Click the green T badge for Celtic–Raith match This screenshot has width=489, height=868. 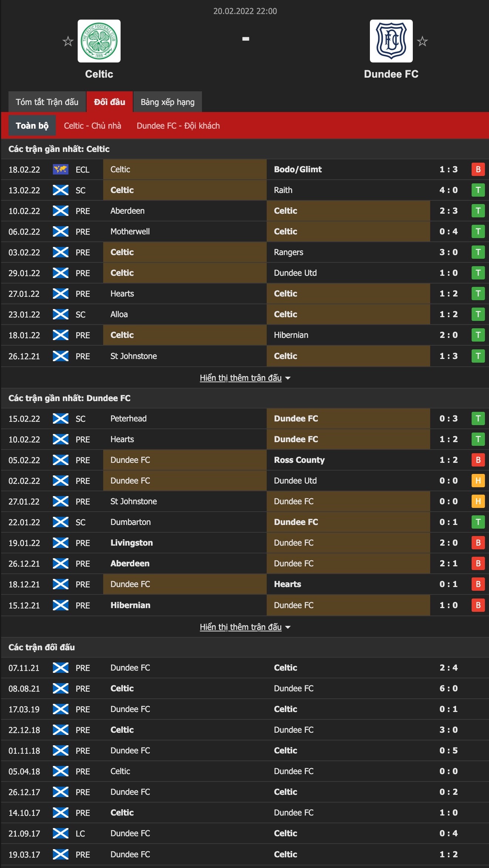(478, 190)
